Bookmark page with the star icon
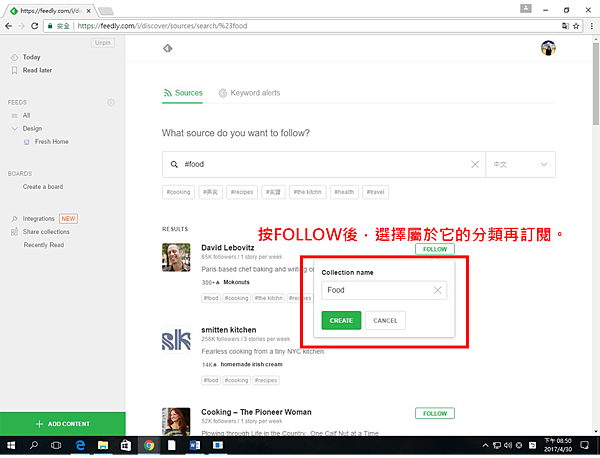600x458 pixels. 576,26
